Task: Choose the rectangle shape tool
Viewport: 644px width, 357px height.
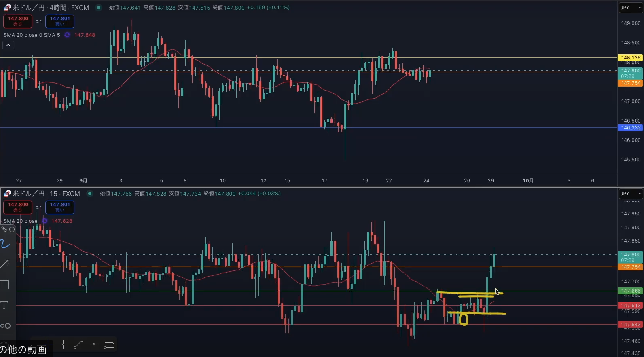Action: tap(5, 285)
